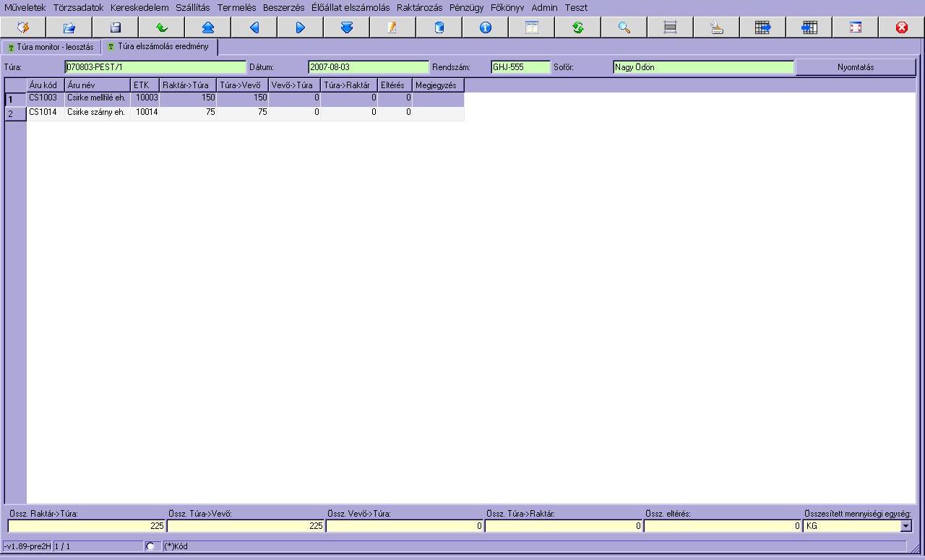The width and height of the screenshot is (925, 560).
Task: Toggle the radio button in the status bar
Action: (150, 546)
